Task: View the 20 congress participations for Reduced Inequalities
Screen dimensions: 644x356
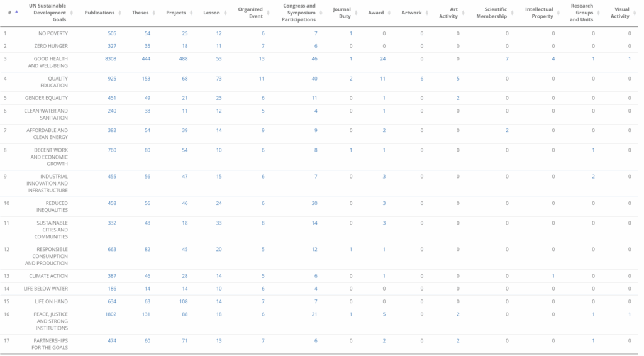Action: (314, 203)
